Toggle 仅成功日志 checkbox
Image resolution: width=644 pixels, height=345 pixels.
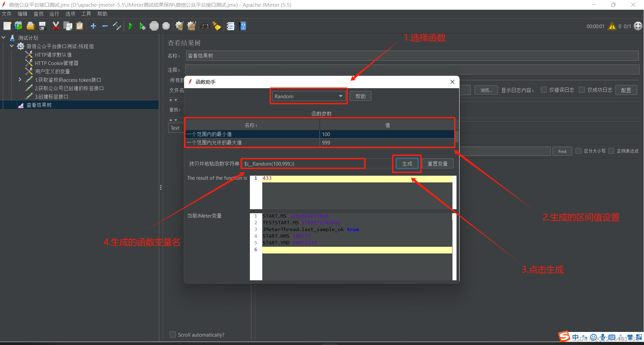582,90
